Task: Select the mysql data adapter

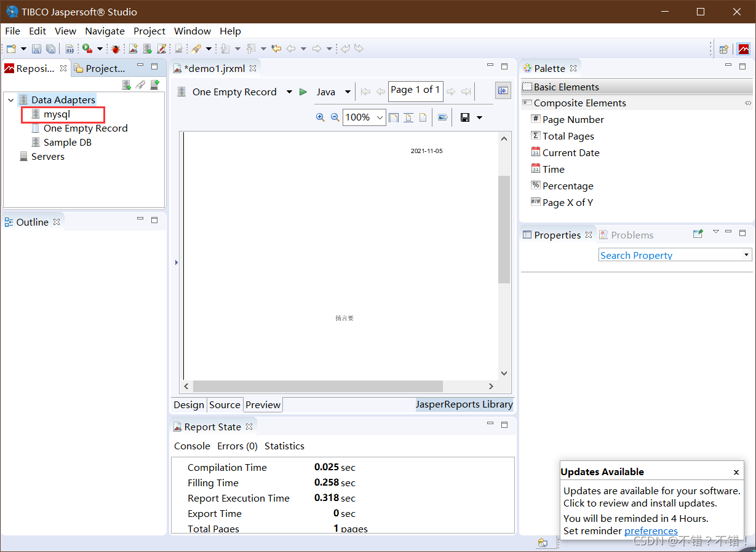Action: click(57, 114)
